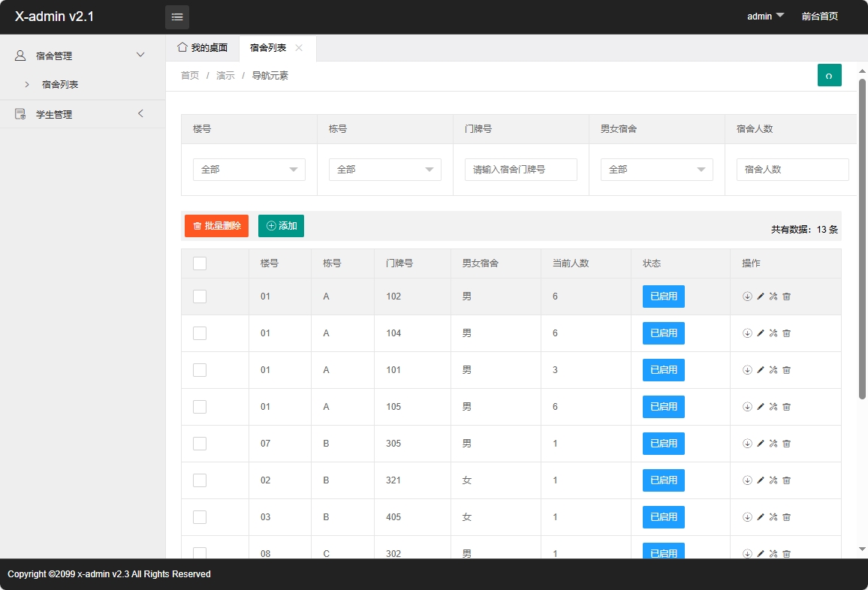
Task: Click the download icon for dorm room 405
Action: 748,516
